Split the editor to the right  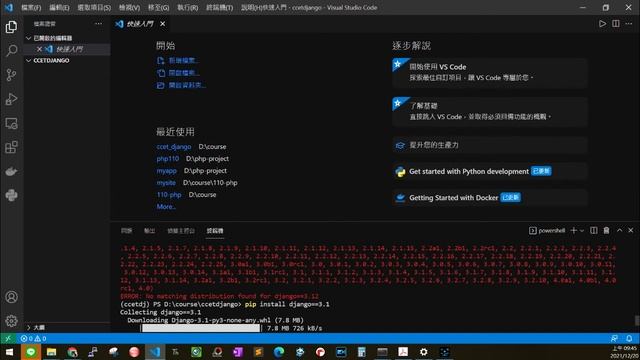616,24
